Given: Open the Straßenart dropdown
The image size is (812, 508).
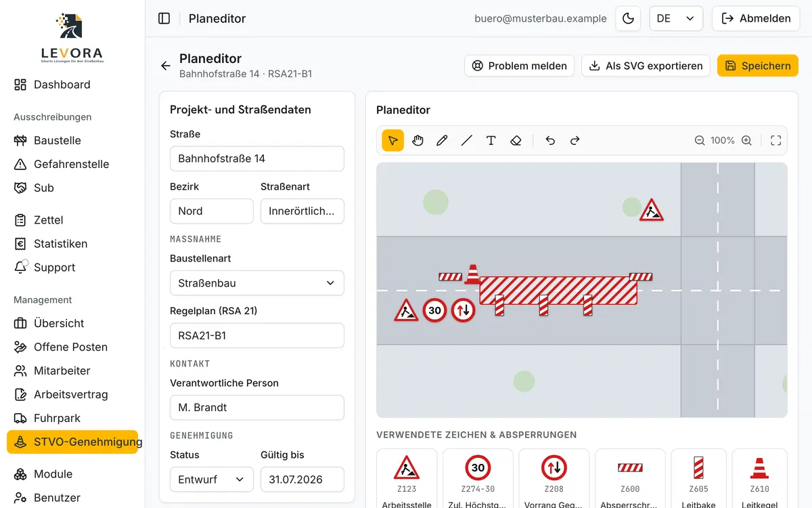Looking at the screenshot, I should [302, 211].
